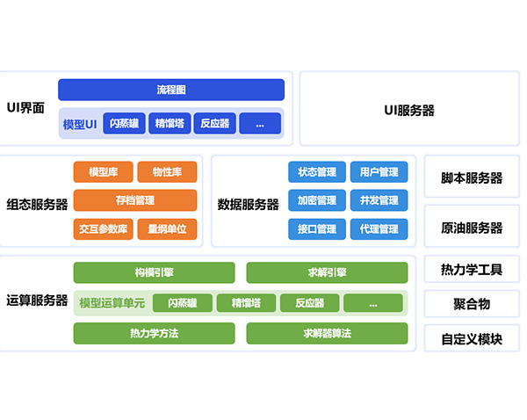Image resolution: width=527 pixels, height=420 pixels.
Task: Select the blue 反应器 box beside 模型UI
Action: [x=215, y=123]
